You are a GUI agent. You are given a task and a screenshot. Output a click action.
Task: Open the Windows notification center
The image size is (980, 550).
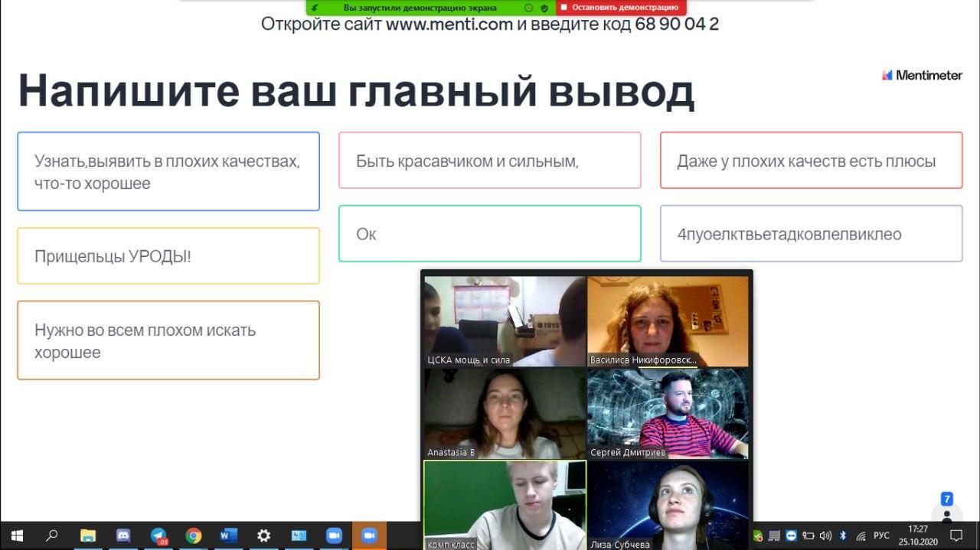[956, 535]
